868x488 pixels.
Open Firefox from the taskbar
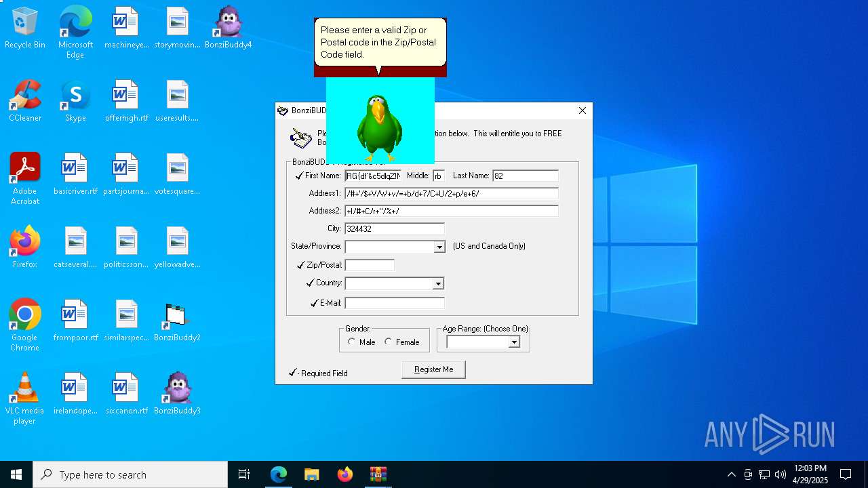[x=345, y=474]
